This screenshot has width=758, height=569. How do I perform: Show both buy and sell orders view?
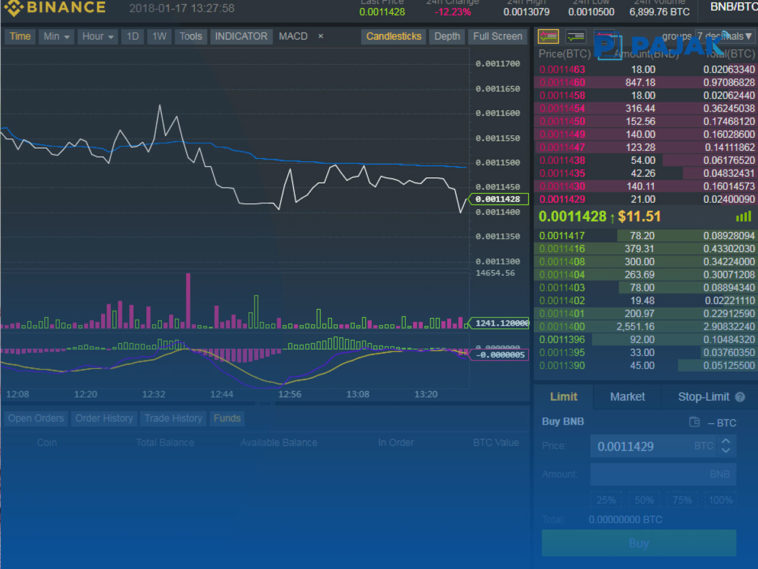548,36
